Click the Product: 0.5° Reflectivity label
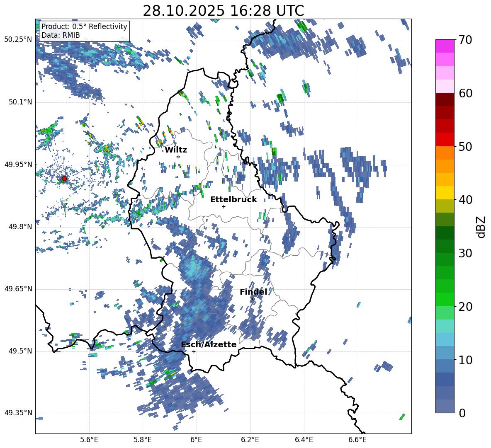 [84, 26]
